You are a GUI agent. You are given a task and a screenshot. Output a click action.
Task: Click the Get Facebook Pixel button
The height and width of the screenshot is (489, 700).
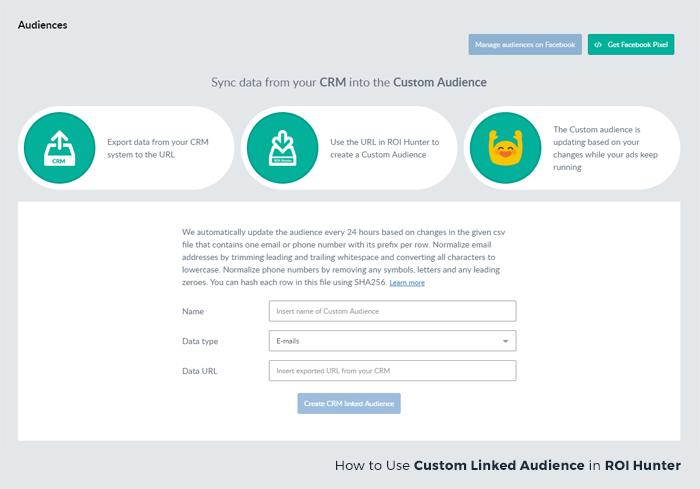click(631, 45)
